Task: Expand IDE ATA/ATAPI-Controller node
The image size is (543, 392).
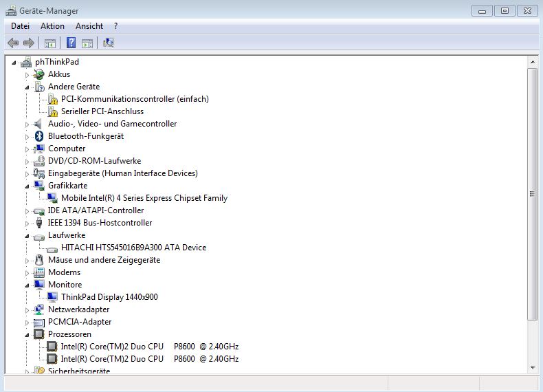Action: coord(27,211)
